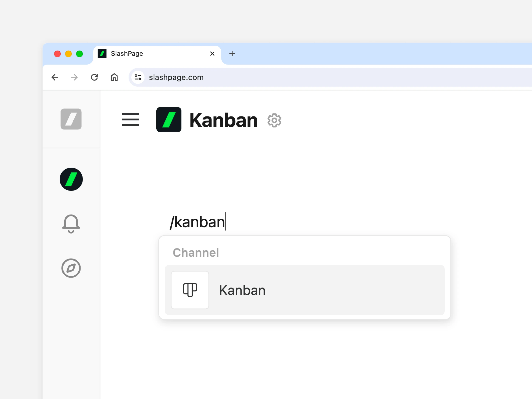532x399 pixels.
Task: Go back in browser history
Action: 55,77
